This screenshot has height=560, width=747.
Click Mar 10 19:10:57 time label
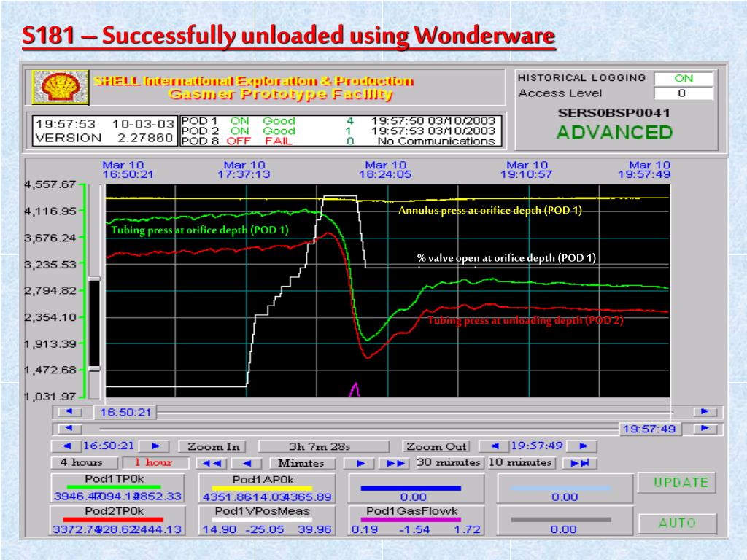[x=527, y=169]
